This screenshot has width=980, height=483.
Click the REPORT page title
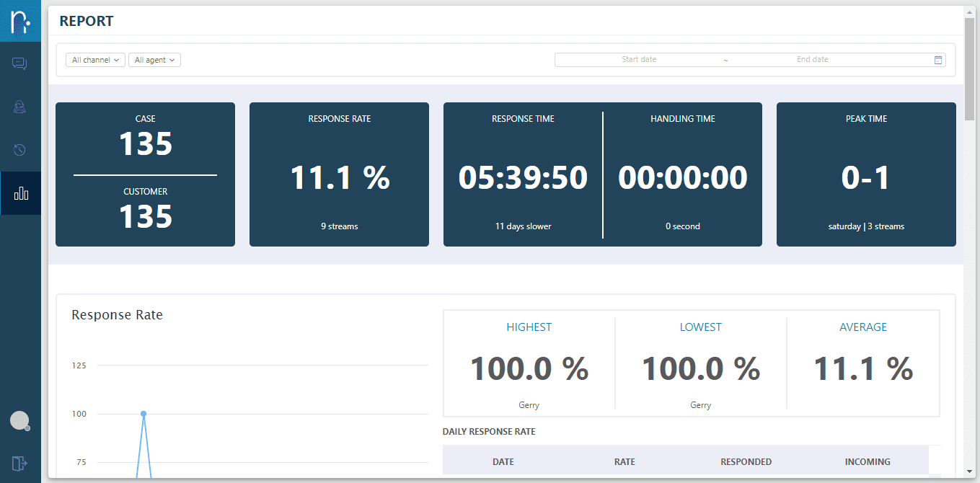pyautogui.click(x=87, y=21)
